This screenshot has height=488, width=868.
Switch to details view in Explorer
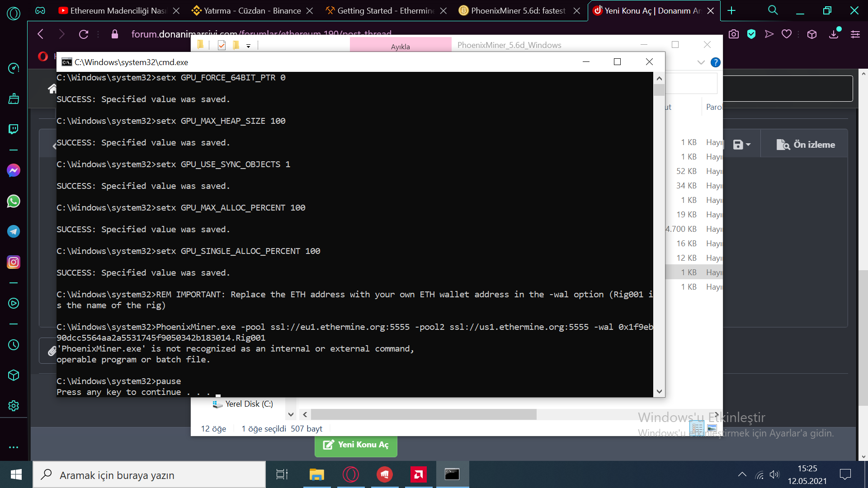pos(697,427)
